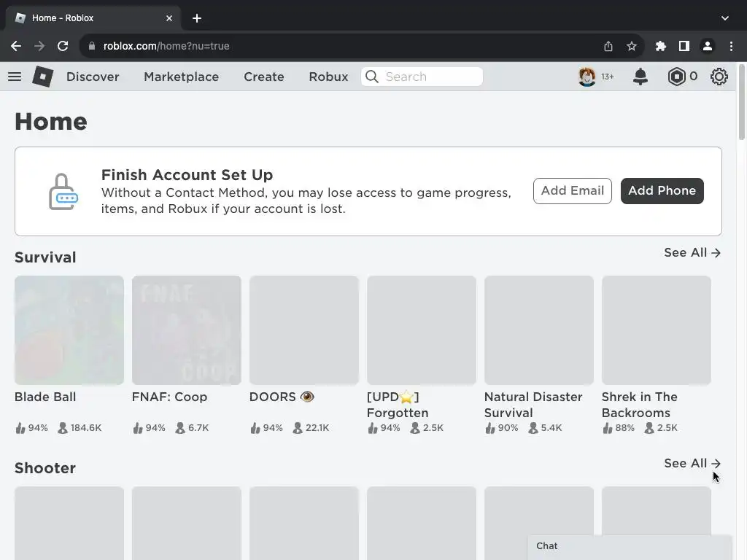This screenshot has width=747, height=560.
Task: Open the hamburger navigation menu
Action: click(x=15, y=76)
